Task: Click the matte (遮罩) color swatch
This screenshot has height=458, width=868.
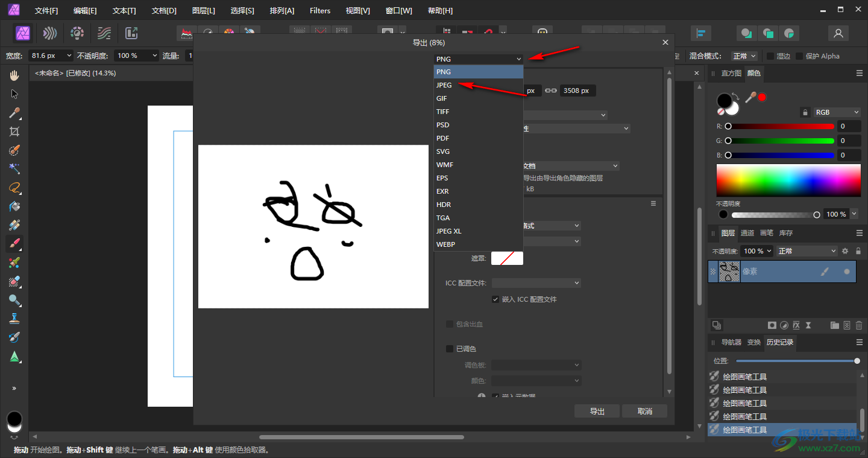Action: (x=507, y=258)
